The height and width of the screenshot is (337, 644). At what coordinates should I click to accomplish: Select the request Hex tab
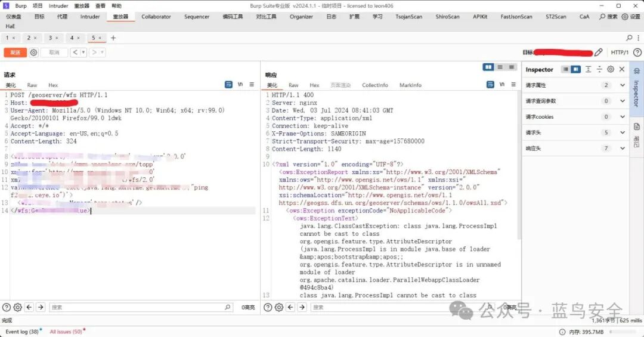pos(53,85)
